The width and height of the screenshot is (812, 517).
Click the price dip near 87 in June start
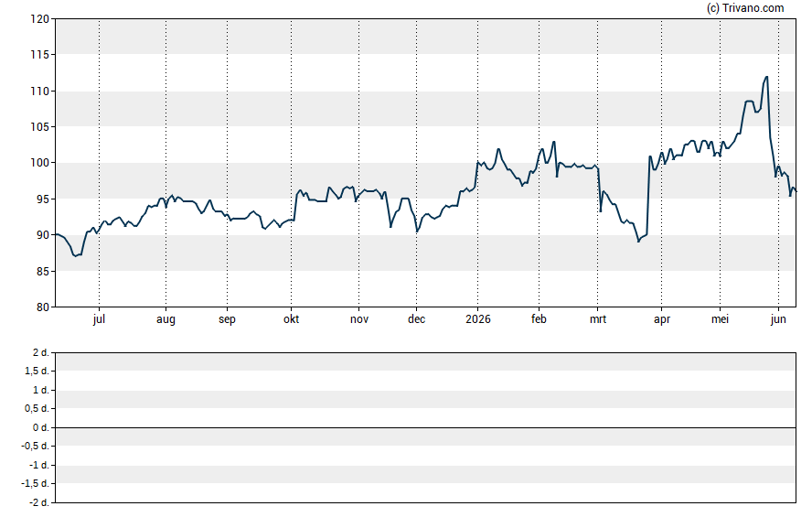click(75, 256)
